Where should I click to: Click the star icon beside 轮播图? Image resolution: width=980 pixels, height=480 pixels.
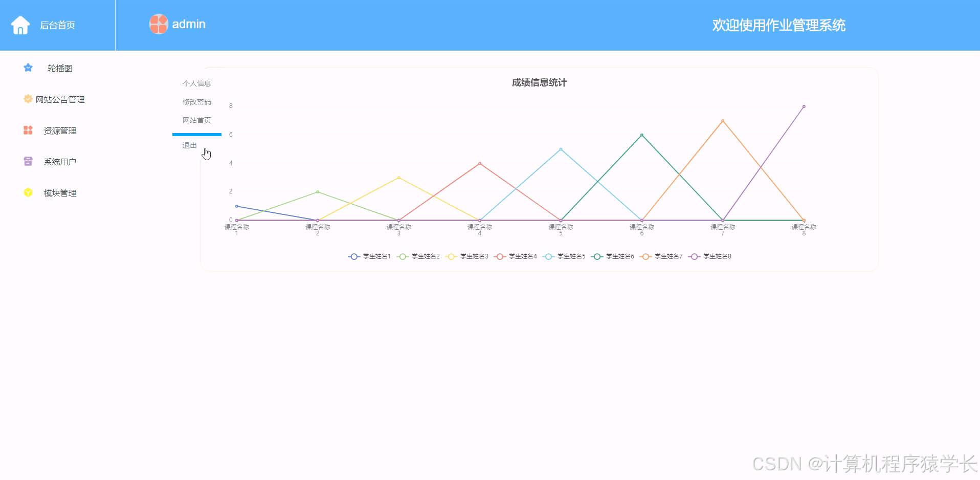coord(28,68)
